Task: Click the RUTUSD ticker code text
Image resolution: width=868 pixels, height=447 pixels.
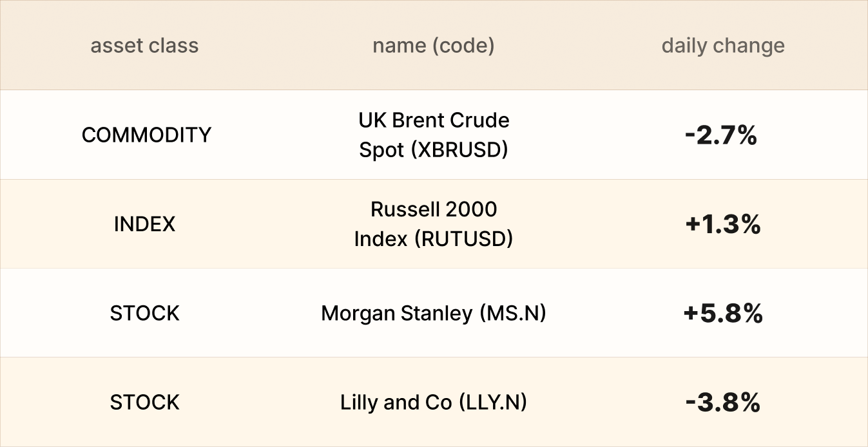Action: pyautogui.click(x=463, y=239)
